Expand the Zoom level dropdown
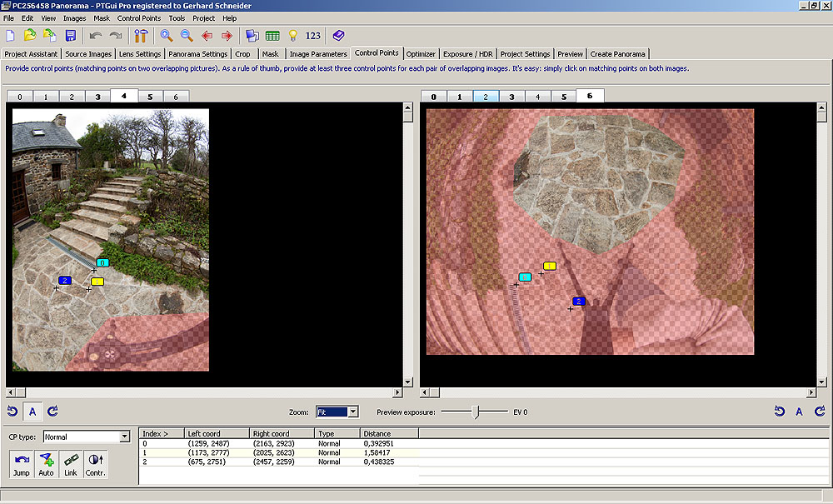833x504 pixels. (x=352, y=412)
